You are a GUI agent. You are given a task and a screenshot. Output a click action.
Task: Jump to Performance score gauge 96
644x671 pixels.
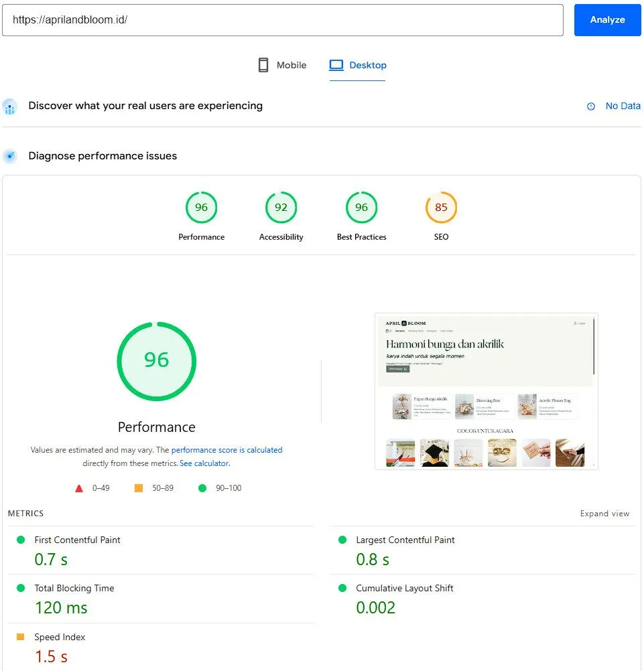coord(201,208)
